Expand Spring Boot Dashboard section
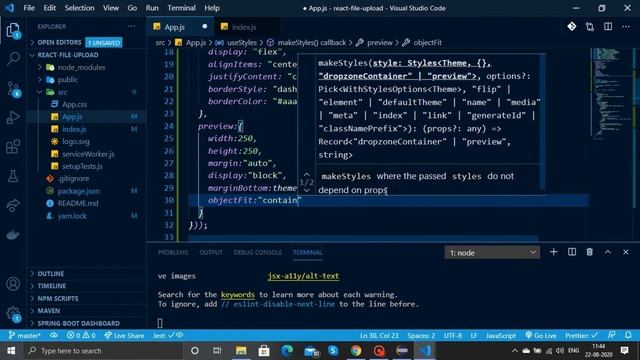640x360 pixels. tap(78, 323)
